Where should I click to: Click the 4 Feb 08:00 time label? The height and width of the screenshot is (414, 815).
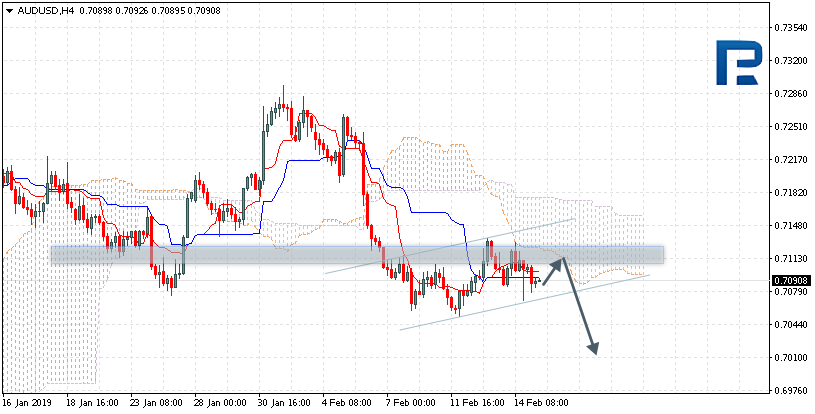click(346, 403)
